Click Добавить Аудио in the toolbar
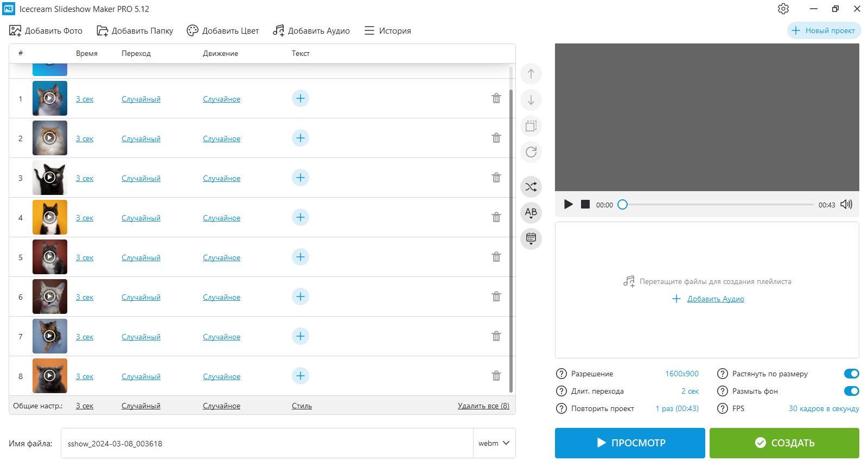Viewport: 868px width, 467px height. [311, 30]
